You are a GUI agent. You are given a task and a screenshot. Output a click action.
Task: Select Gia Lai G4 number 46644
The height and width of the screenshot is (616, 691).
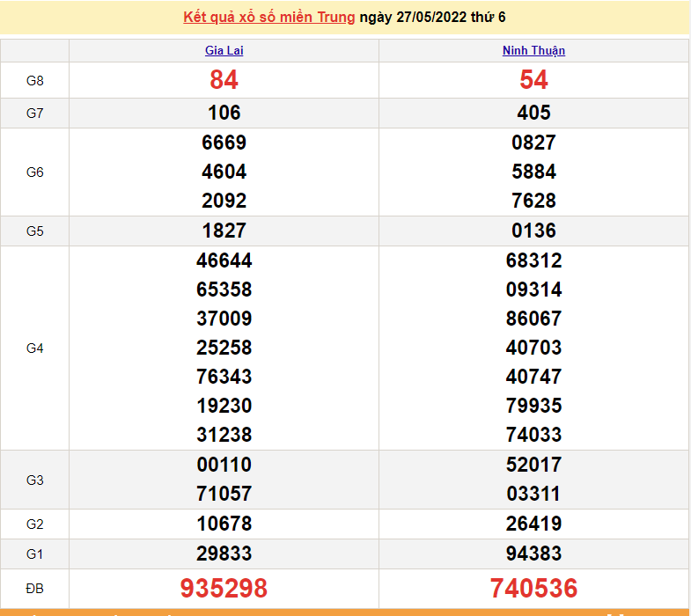(224, 260)
